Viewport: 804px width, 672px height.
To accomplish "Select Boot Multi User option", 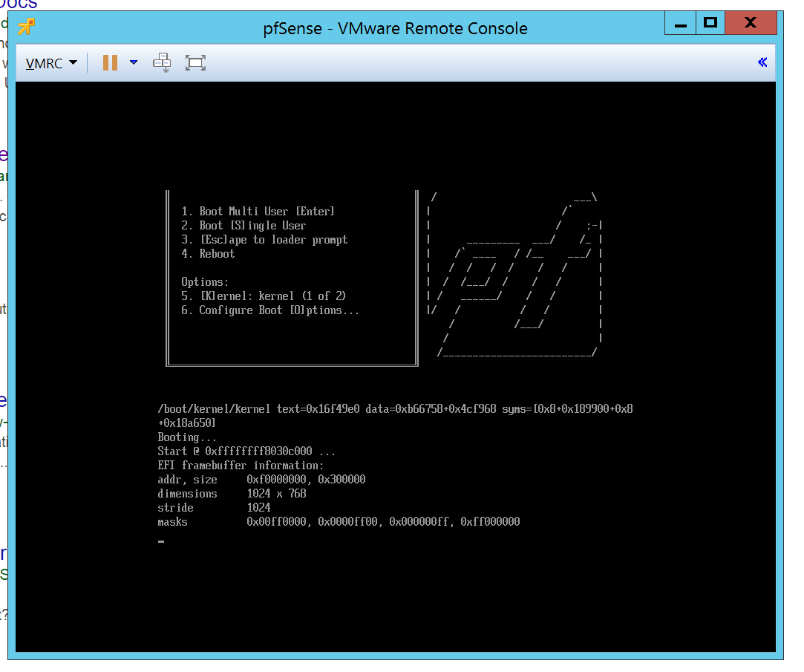I will coord(257,211).
